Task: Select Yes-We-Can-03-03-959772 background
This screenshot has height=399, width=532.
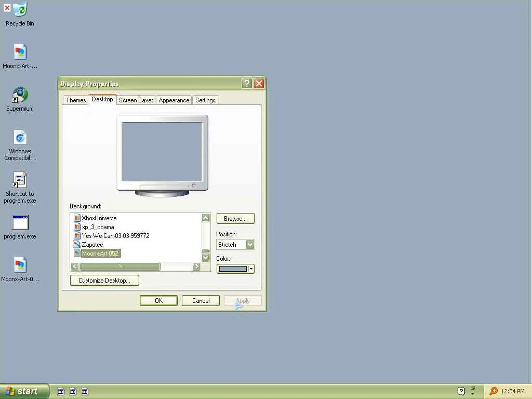Action: coord(115,236)
